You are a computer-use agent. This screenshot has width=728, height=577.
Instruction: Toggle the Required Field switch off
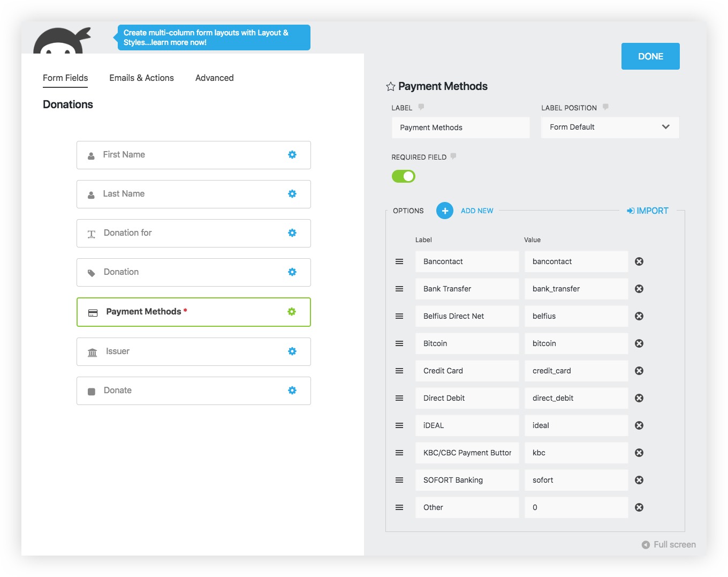tap(404, 176)
